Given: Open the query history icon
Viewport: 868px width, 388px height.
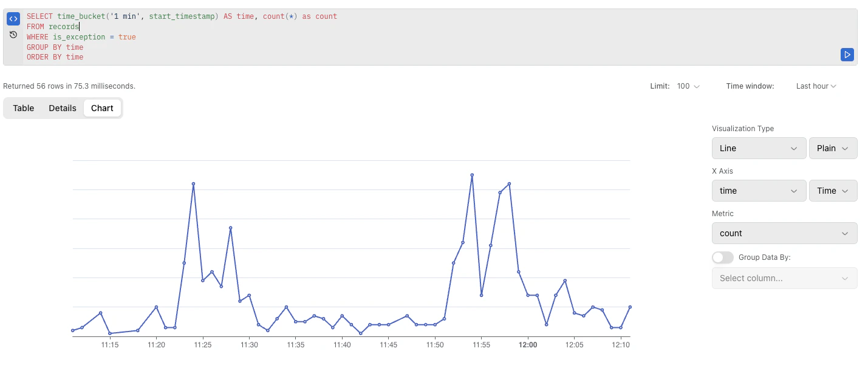Looking at the screenshot, I should [13, 35].
